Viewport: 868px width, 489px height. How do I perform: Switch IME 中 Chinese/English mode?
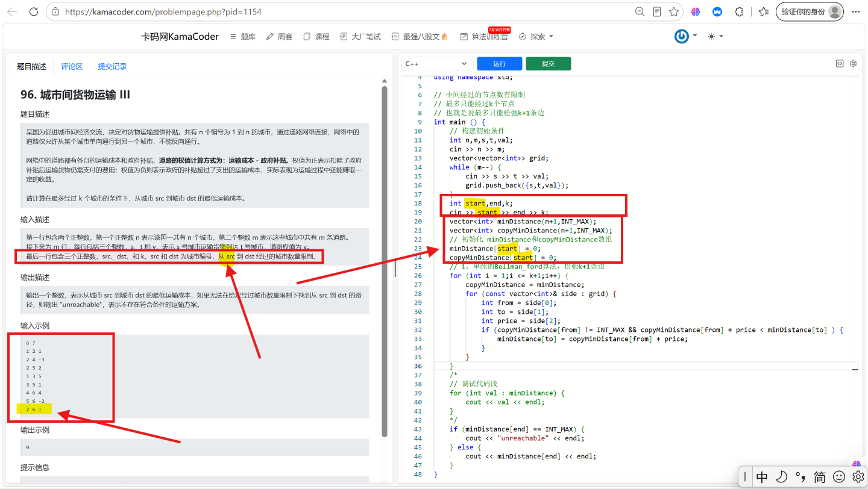tap(762, 477)
